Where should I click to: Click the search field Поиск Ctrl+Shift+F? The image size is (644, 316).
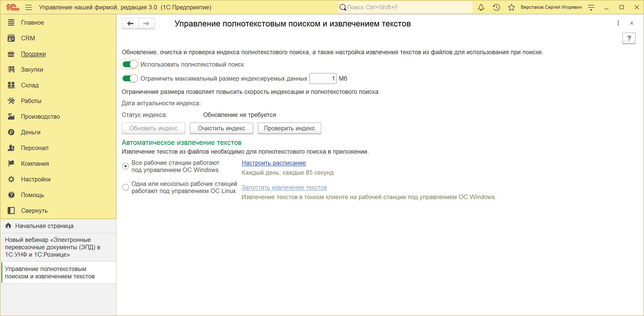(x=405, y=7)
